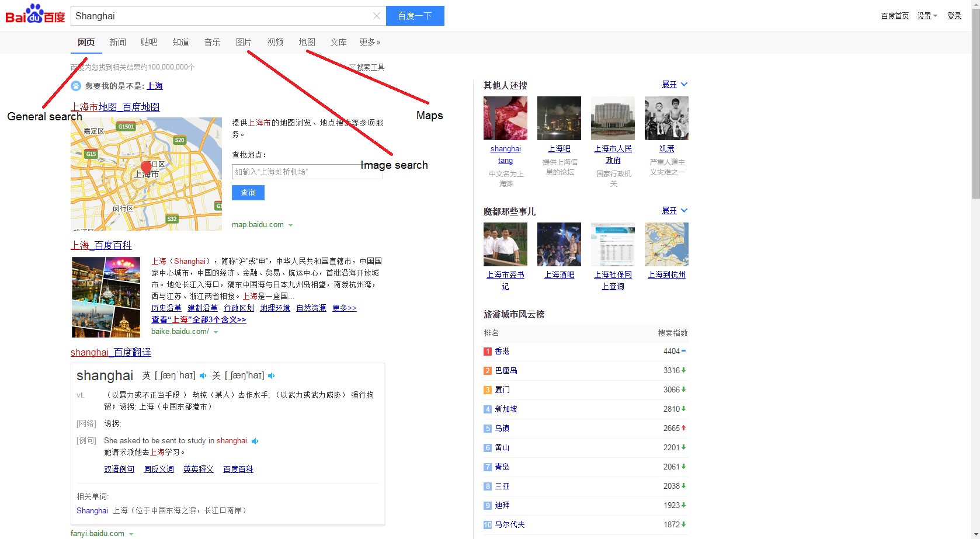
Task: Click the 查找地点 location input box
Action: (x=307, y=172)
